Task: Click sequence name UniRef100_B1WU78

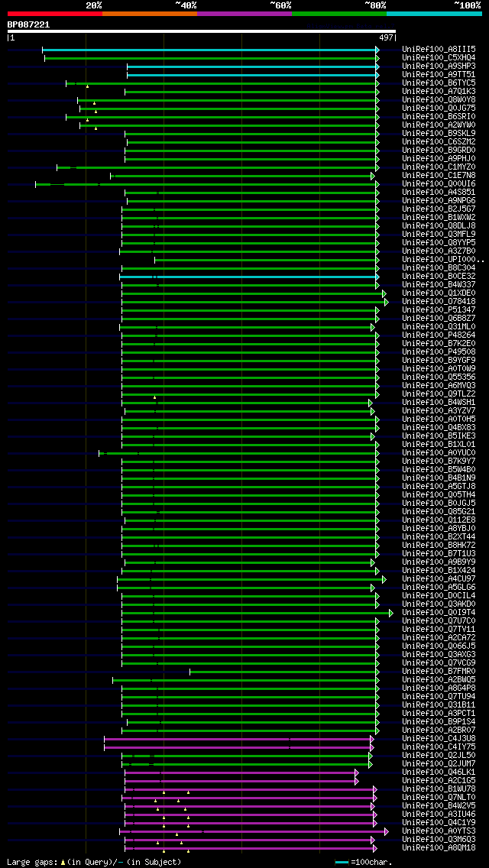Action: pyautogui.click(x=439, y=789)
